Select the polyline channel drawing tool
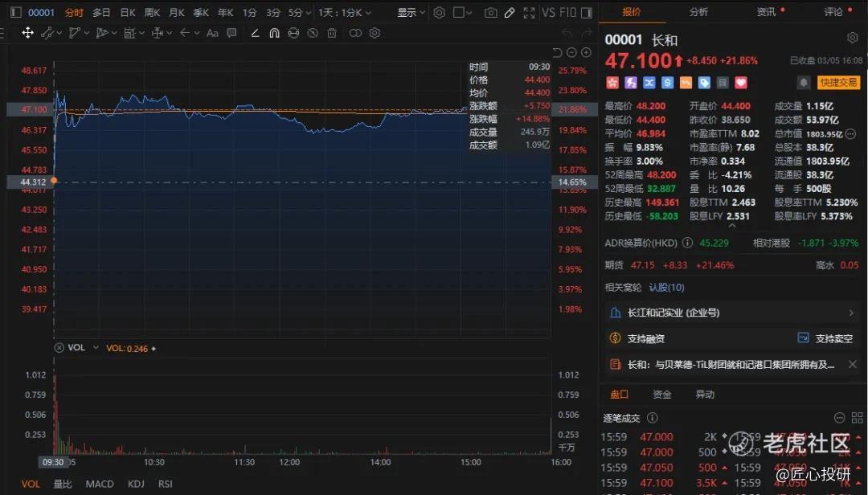The width and height of the screenshot is (868, 495). [x=74, y=33]
